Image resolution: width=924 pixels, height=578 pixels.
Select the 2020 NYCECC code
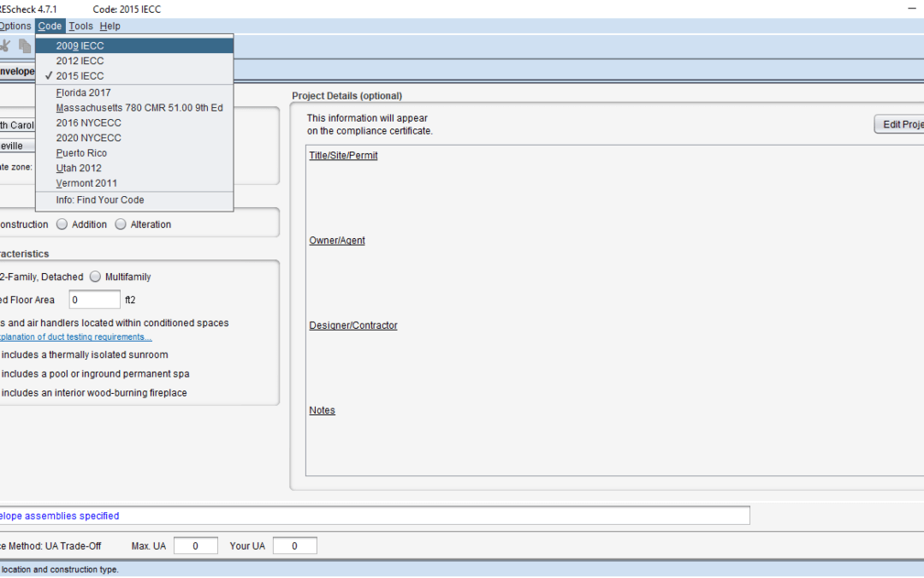[x=89, y=138]
